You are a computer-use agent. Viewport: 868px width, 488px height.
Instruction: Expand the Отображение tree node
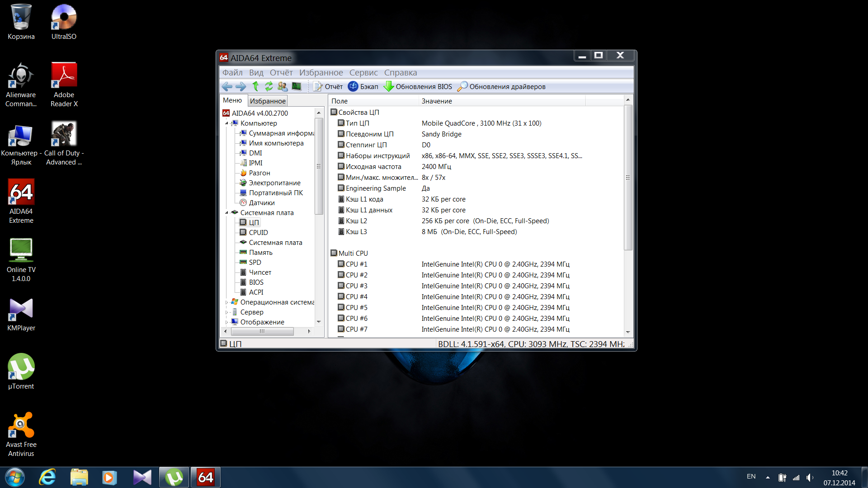(x=226, y=322)
